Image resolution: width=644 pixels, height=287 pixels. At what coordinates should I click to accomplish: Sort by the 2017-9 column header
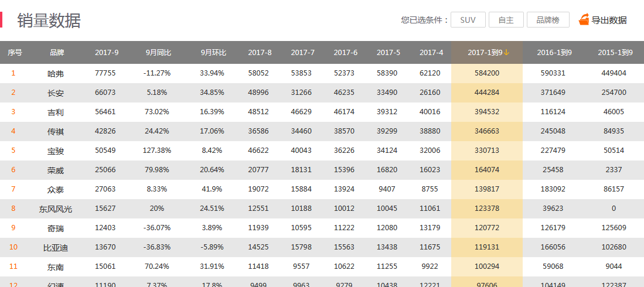click(107, 53)
